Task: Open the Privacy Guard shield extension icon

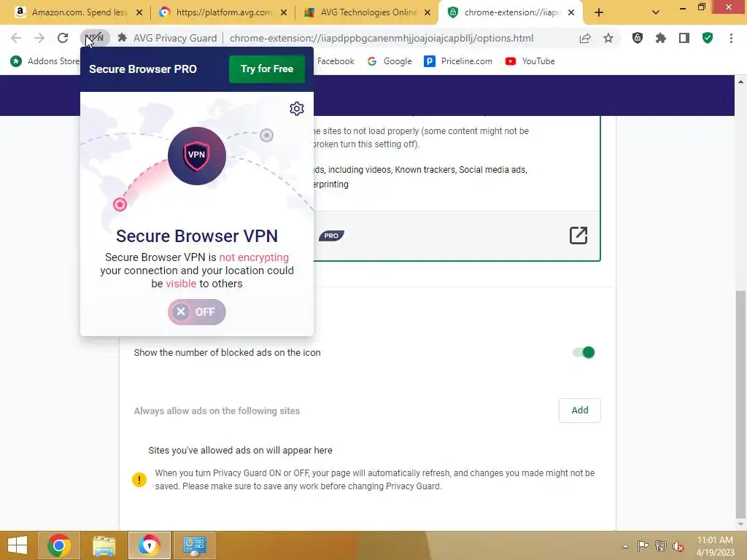Action: click(638, 38)
